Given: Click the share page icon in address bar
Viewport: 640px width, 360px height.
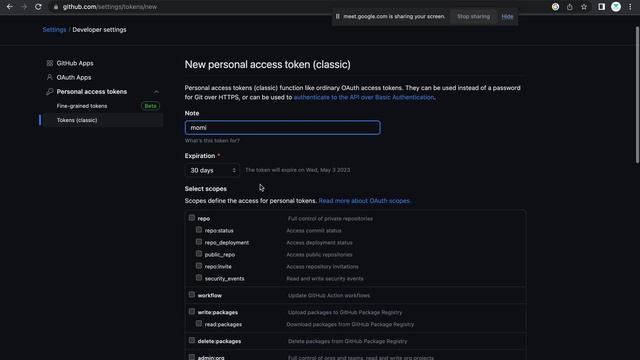Looking at the screenshot, I should point(570,7).
